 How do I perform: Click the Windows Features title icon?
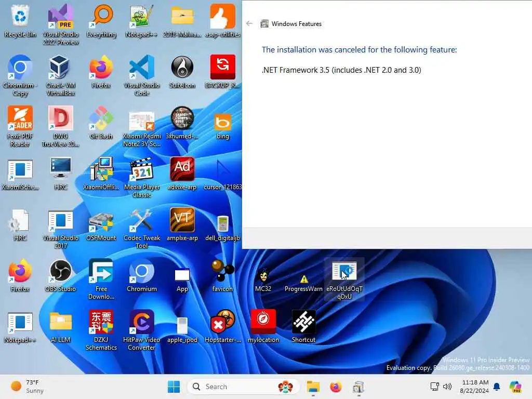(x=264, y=24)
